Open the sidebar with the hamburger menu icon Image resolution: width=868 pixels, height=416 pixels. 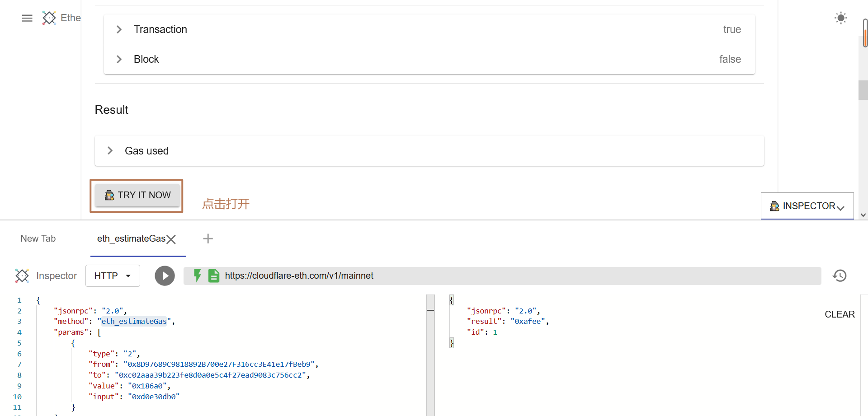[27, 18]
